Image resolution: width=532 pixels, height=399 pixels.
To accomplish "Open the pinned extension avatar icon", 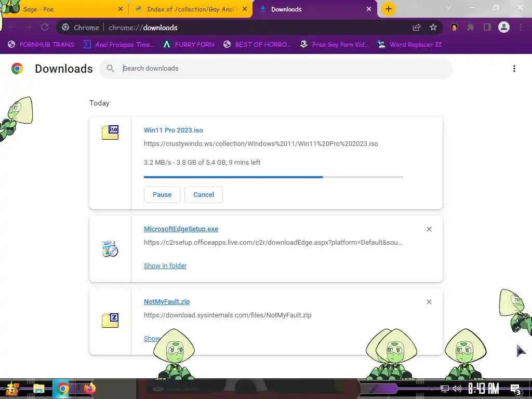I will click(x=454, y=27).
